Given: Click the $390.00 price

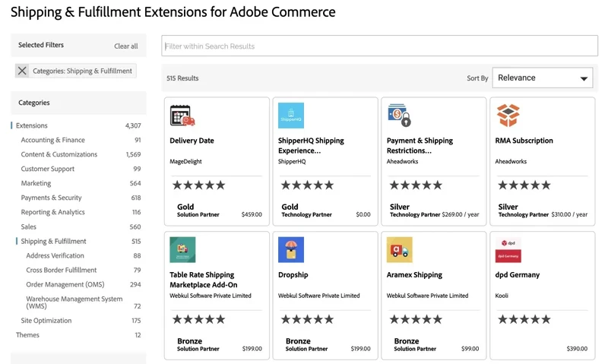Looking at the screenshot, I should [577, 349].
